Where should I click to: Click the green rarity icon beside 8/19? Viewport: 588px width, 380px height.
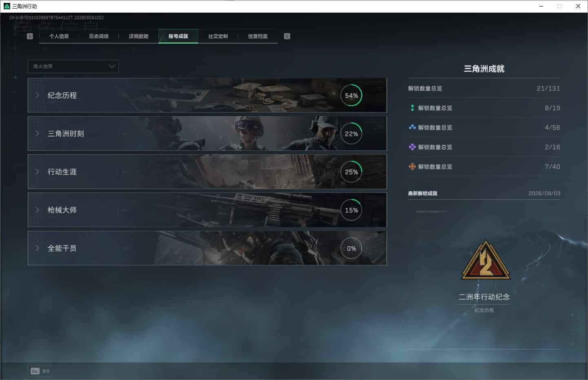[x=412, y=108]
